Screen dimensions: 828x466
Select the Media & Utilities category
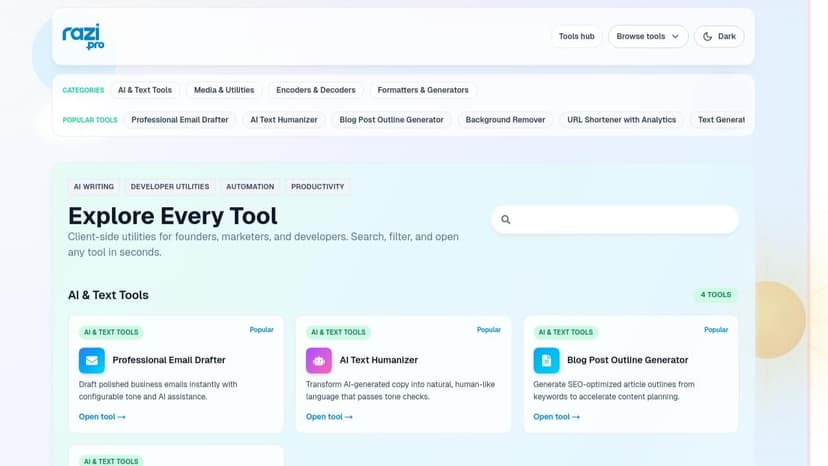(x=224, y=90)
